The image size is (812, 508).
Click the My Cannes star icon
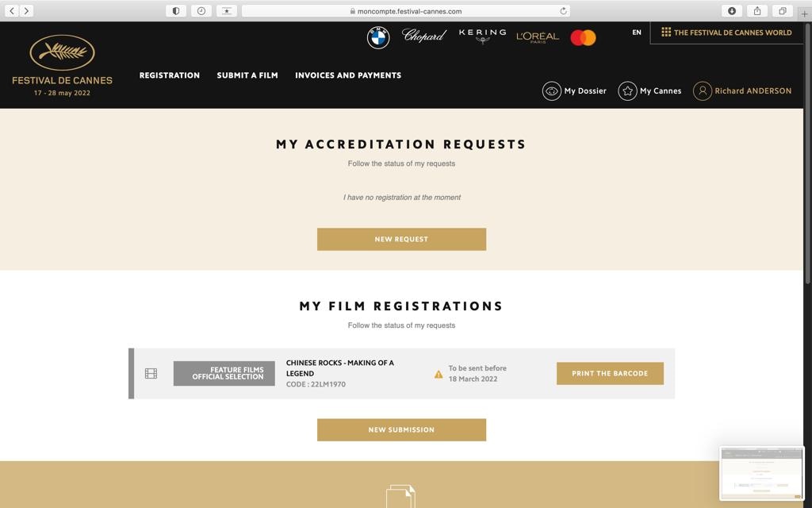627,90
